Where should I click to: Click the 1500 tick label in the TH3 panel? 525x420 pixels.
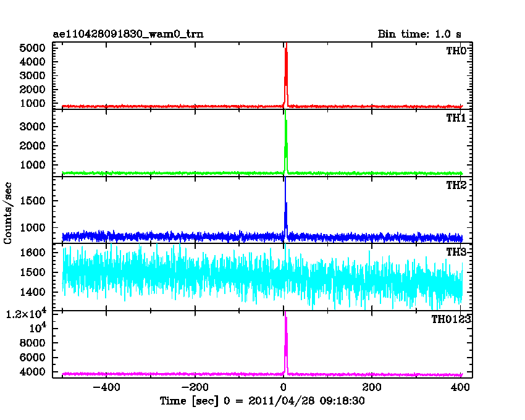tap(33, 272)
